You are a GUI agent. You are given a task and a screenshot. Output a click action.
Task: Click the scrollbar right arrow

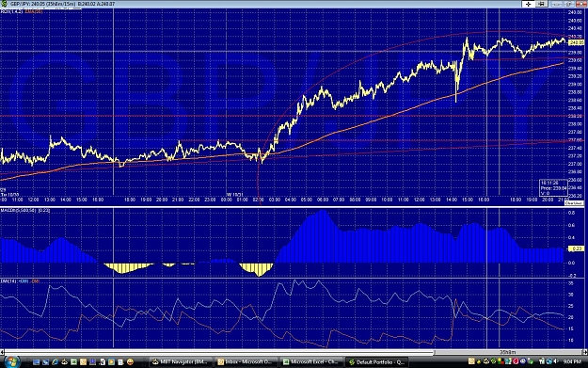[585, 352]
